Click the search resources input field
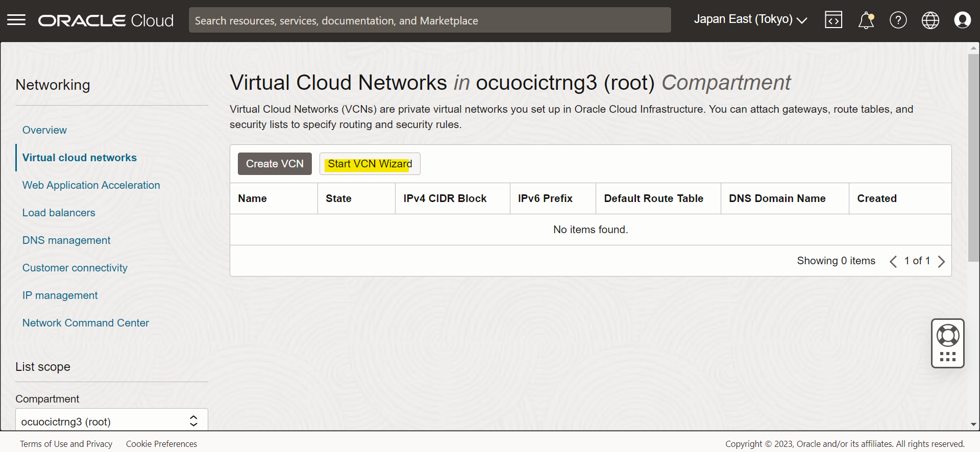The width and height of the screenshot is (980, 452). (430, 20)
